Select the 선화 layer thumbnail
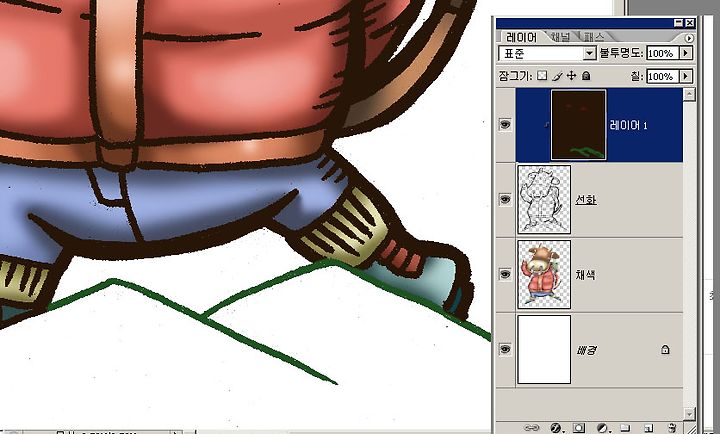This screenshot has width=720, height=434. tap(544, 200)
